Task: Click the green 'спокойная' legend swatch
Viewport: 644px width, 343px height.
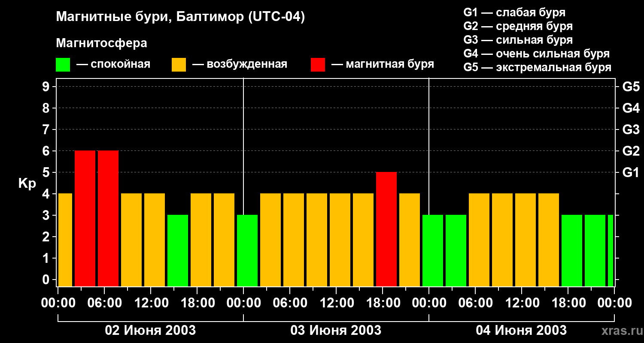Action: point(63,65)
